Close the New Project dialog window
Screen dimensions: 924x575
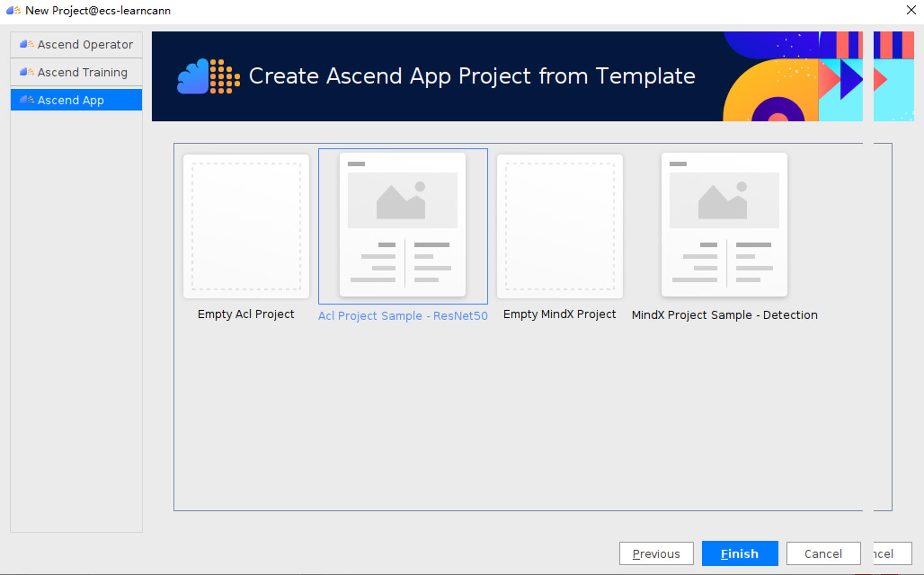[911, 10]
